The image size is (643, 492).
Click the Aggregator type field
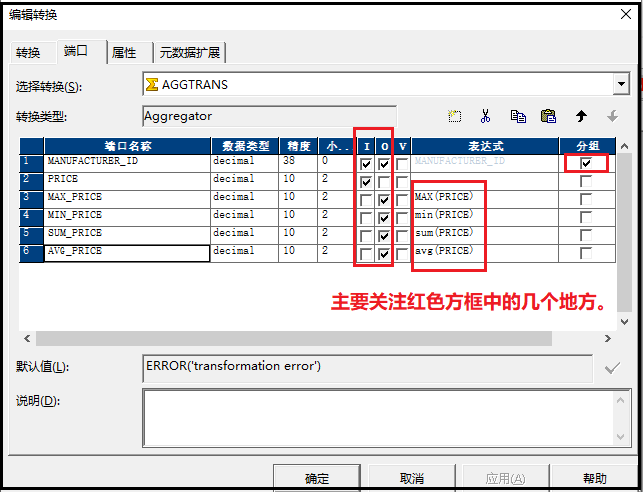tap(269, 116)
